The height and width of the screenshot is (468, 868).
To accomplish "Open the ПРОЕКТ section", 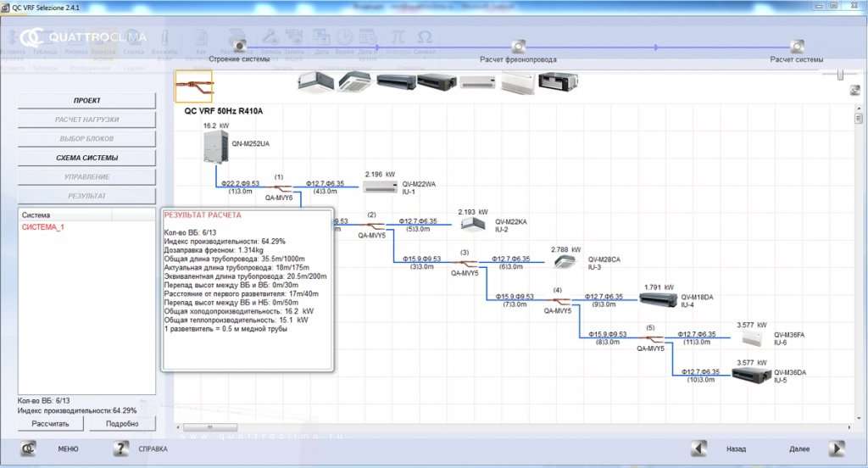I will (x=87, y=101).
